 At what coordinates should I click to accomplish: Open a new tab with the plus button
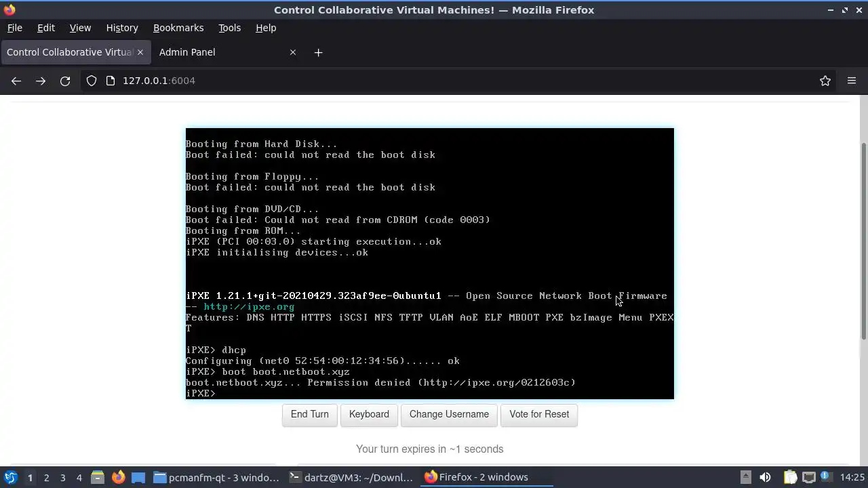[318, 52]
